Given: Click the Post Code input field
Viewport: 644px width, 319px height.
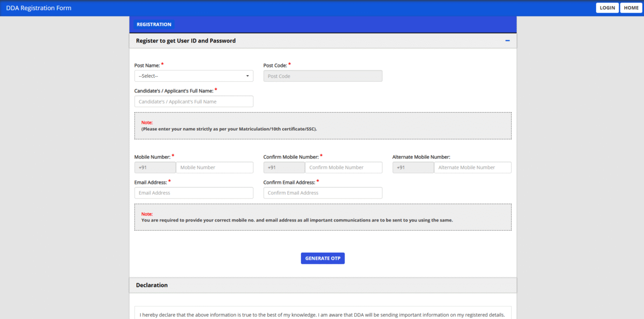Looking at the screenshot, I should (323, 75).
